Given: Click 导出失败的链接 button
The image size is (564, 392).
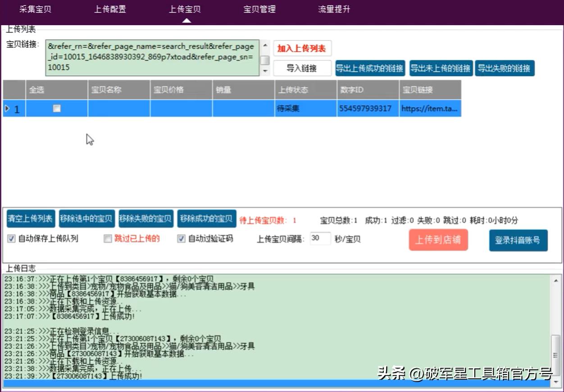Looking at the screenshot, I should (x=505, y=68).
